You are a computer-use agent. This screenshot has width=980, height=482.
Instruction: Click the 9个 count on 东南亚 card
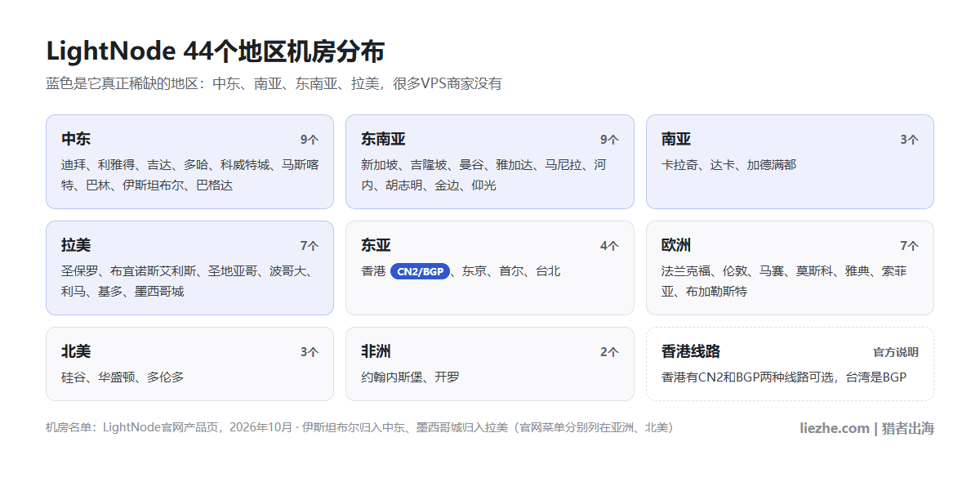coord(609,140)
